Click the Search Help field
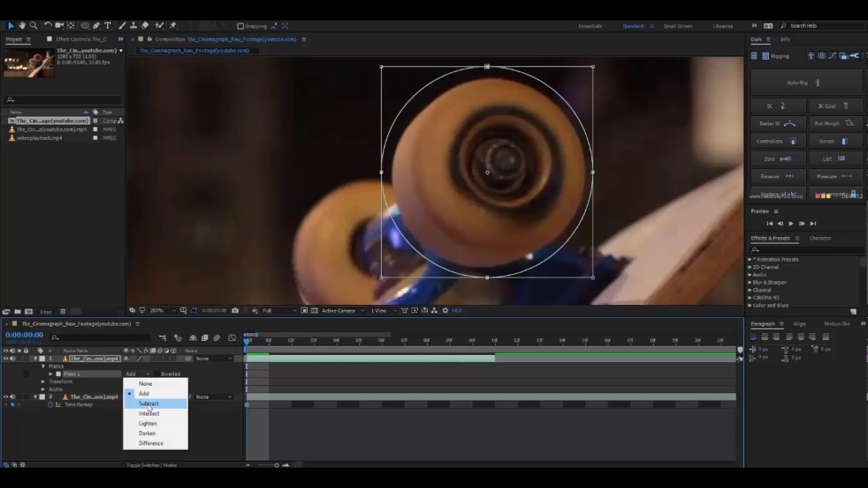This screenshot has height=488, width=868. pyautogui.click(x=821, y=26)
